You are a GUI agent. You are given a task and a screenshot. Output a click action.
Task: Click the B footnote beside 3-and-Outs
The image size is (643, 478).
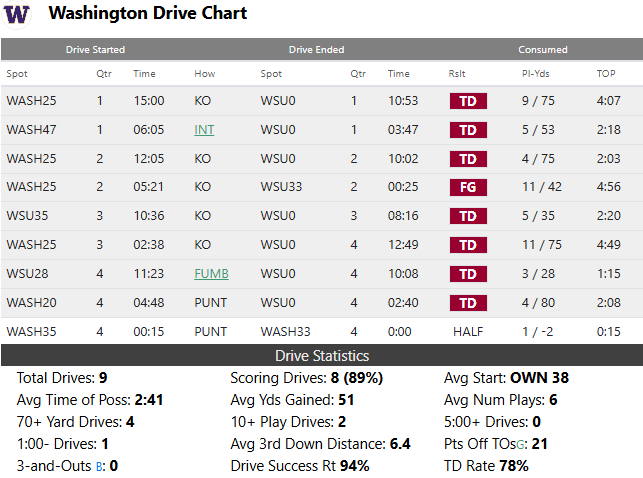99,467
